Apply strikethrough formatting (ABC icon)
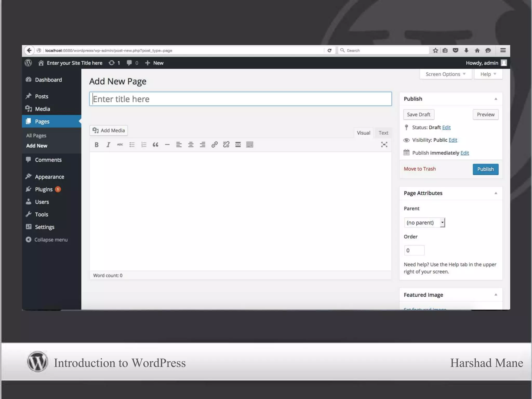This screenshot has height=399, width=532. 120,145
